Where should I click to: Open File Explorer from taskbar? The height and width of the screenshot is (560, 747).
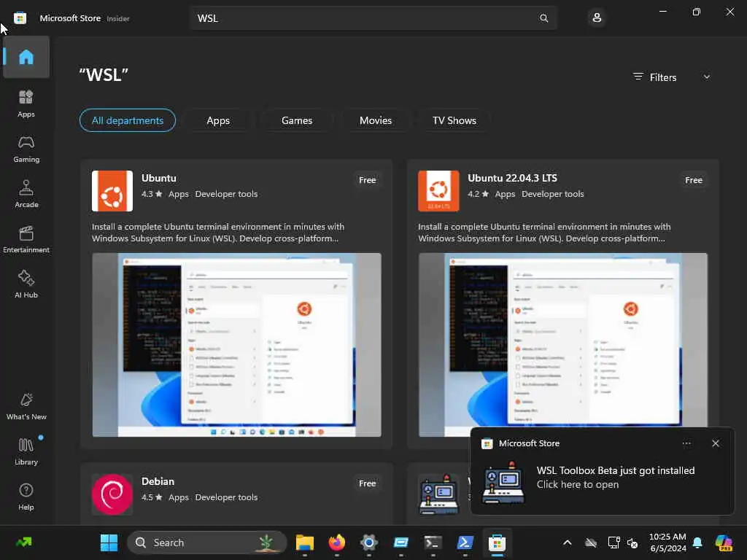coord(305,542)
